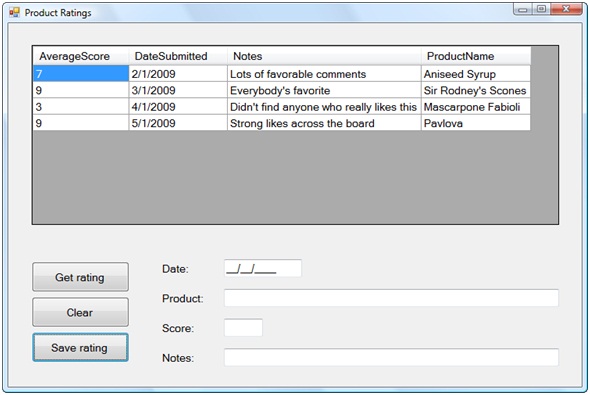The width and height of the screenshot is (590, 395).
Task: Click the Get rating button
Action: [80, 277]
